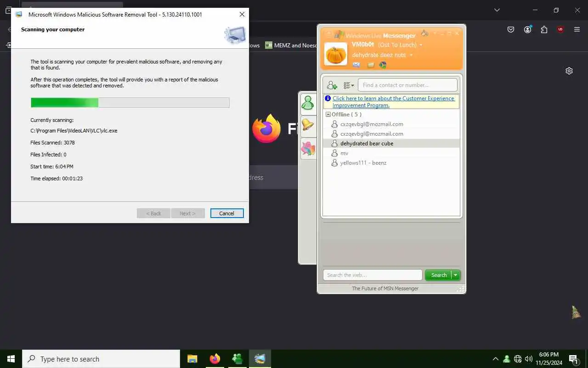
Task: Switch to the green buddy contacts tab
Action: (308, 103)
